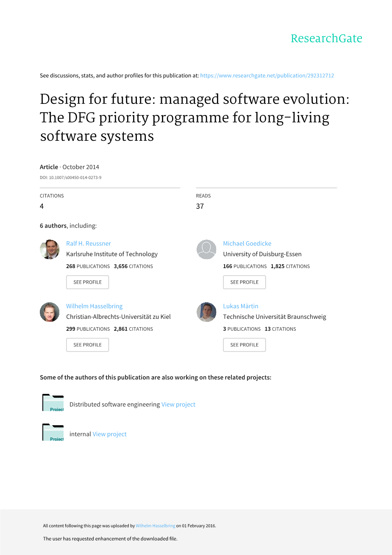The image size is (392, 555).
Task: Open Lukas Märtin's name link
Action: tap(240, 307)
